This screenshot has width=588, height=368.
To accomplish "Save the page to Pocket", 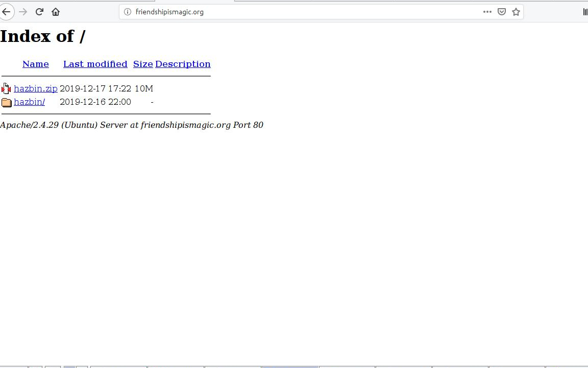I will 502,12.
